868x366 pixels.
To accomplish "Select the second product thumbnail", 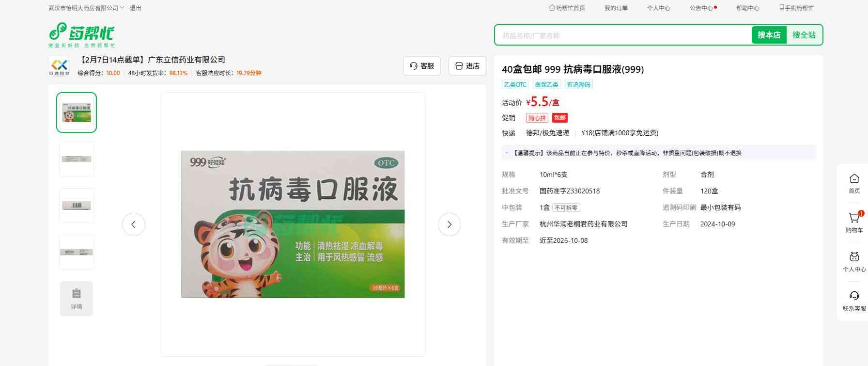I will [77, 159].
